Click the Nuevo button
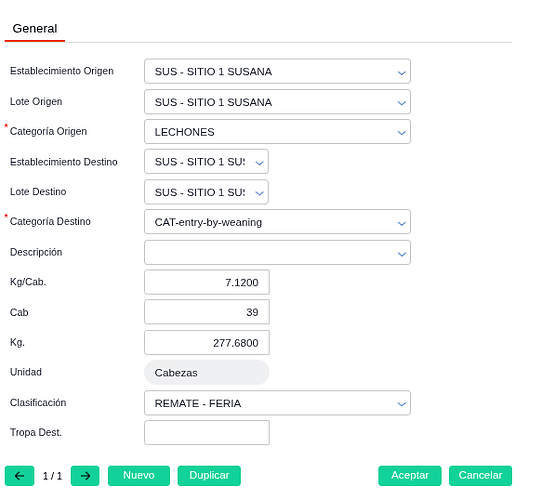The width and height of the screenshot is (554, 500). pos(139,476)
